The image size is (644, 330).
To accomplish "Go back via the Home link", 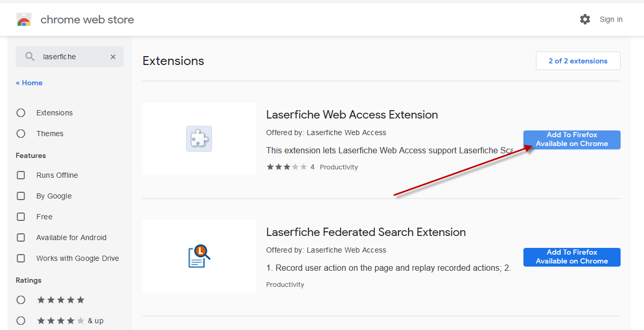I will tap(29, 83).
